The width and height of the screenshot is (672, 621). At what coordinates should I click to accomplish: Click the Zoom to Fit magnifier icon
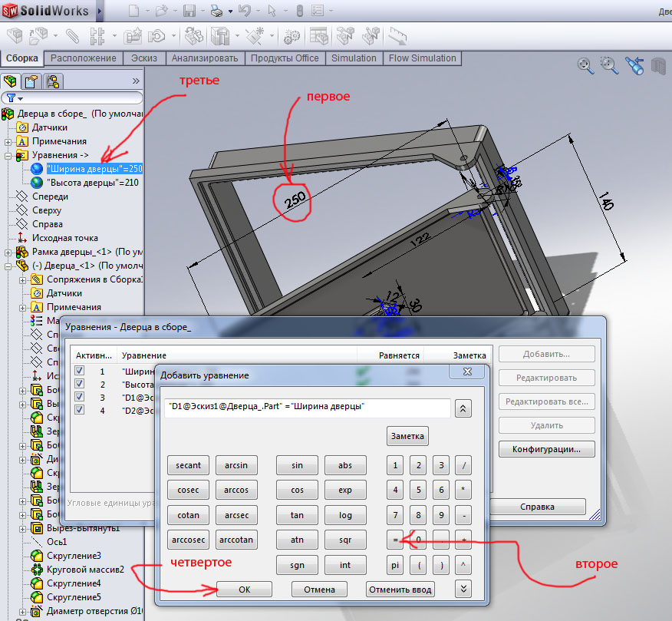tap(586, 66)
